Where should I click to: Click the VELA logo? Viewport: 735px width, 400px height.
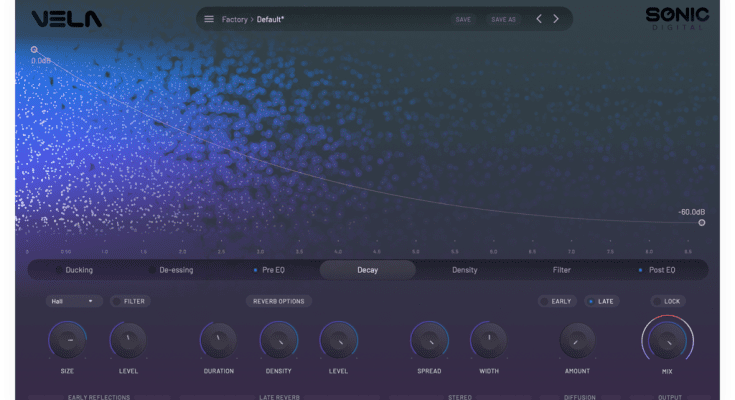pos(66,19)
